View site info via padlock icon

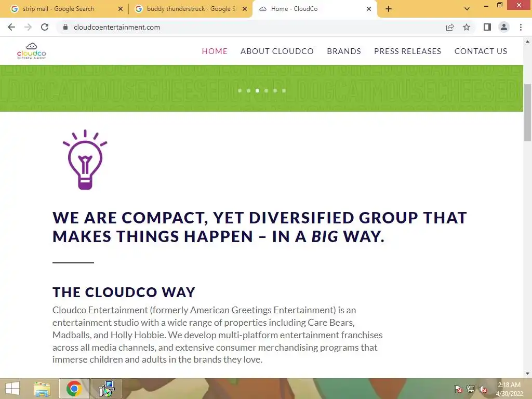65,27
